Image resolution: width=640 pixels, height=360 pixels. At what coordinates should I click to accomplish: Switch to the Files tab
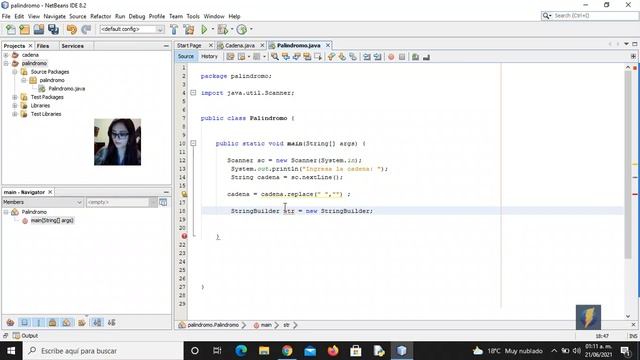(x=43, y=46)
